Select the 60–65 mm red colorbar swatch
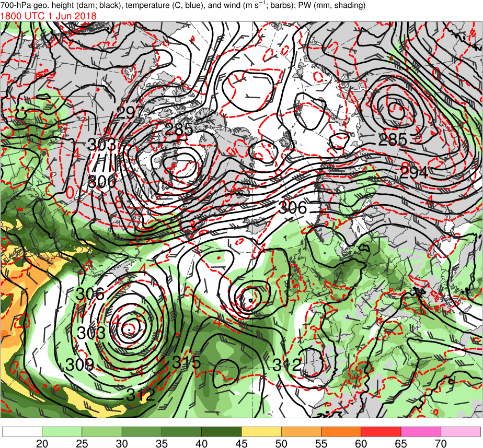This screenshot has height=448, width=483. 381,432
